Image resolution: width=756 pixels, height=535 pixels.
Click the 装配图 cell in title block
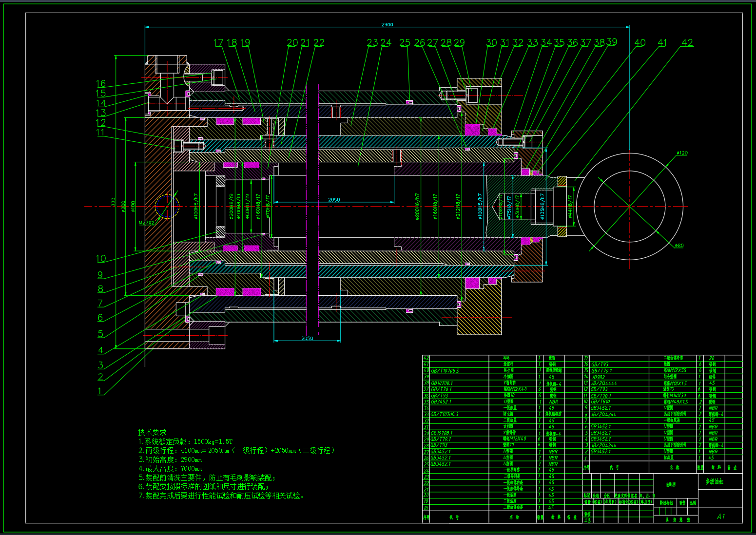[671, 485]
